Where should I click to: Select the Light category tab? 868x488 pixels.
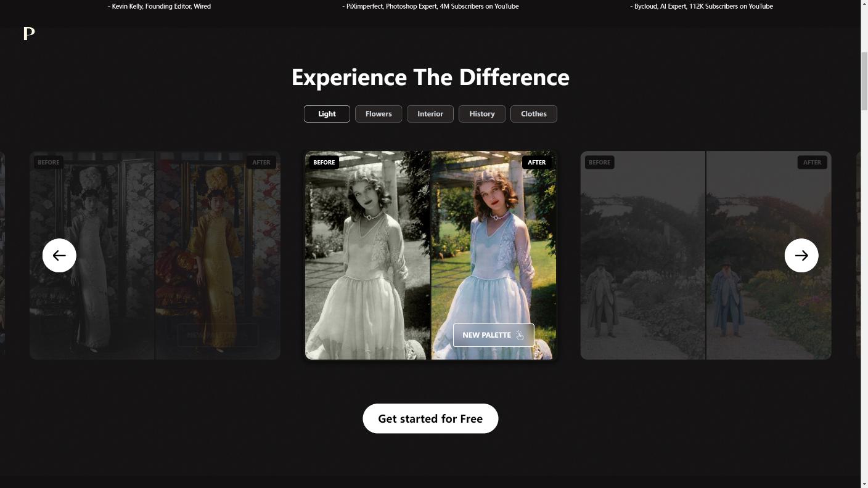pos(327,114)
